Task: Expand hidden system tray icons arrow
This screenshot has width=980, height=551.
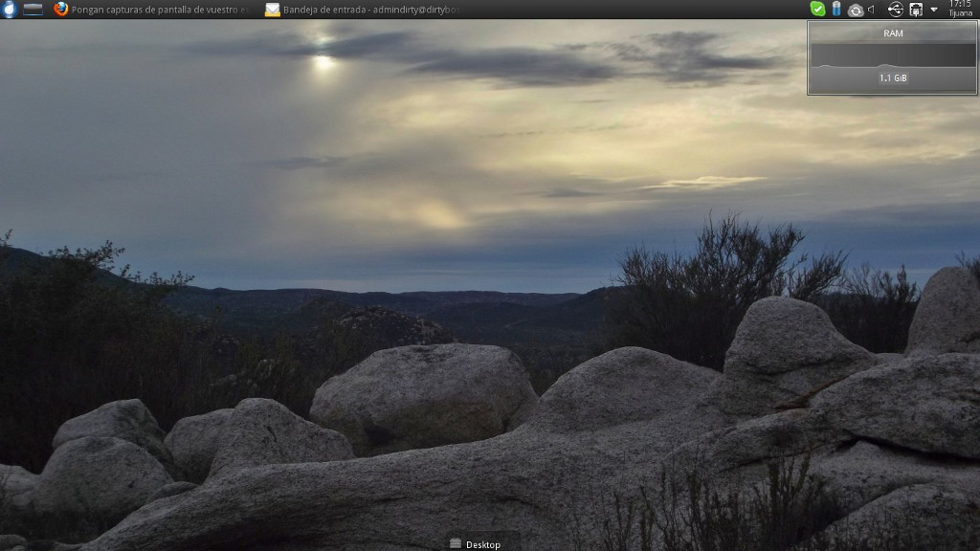Action: point(934,10)
